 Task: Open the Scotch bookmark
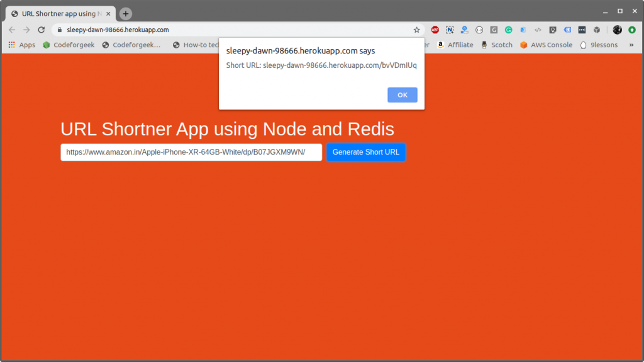(497, 45)
